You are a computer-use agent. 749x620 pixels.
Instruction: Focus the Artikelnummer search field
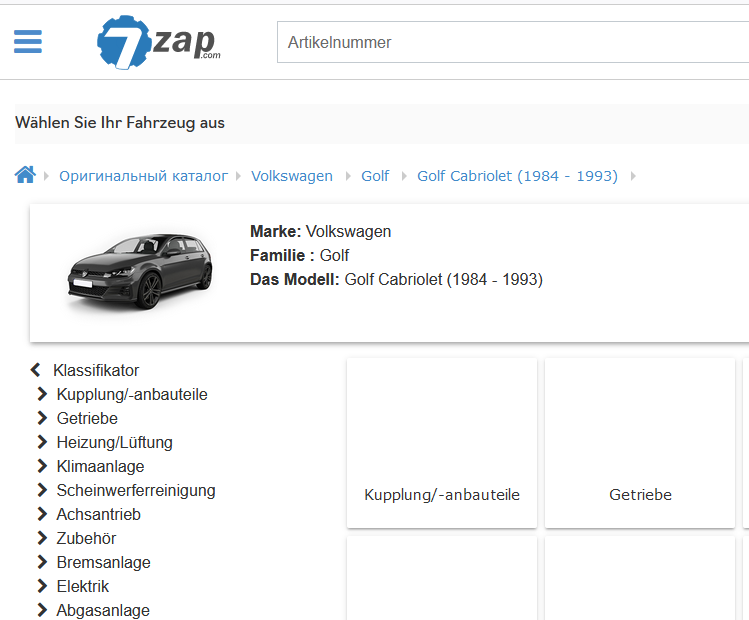[x=510, y=42]
